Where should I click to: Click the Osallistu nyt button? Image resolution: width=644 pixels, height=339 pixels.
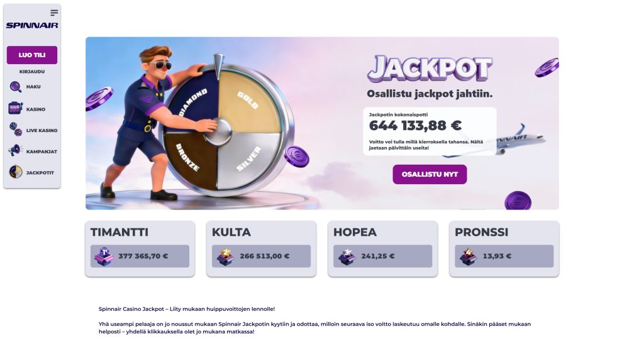click(430, 174)
